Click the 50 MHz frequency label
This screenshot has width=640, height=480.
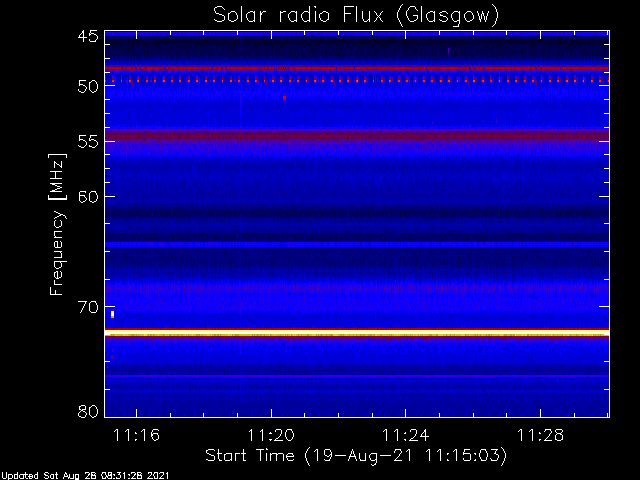(x=88, y=86)
